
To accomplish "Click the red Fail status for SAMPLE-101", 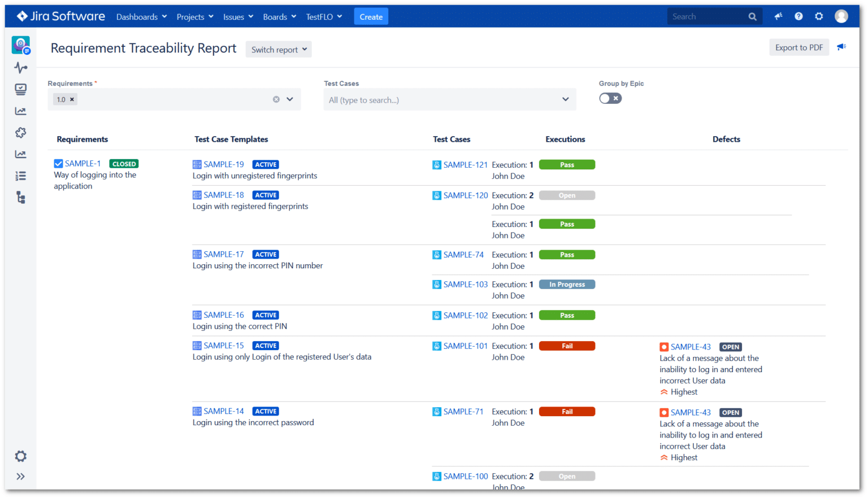I will click(567, 346).
